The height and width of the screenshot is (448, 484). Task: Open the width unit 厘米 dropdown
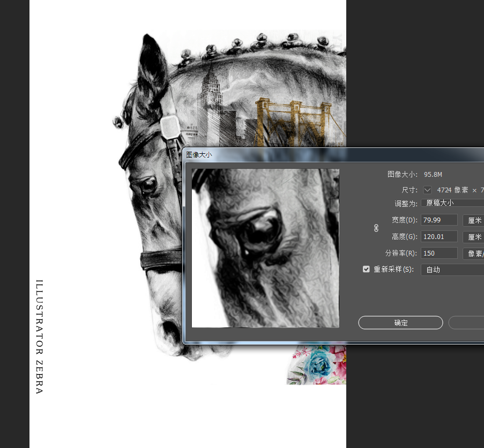coord(473,220)
